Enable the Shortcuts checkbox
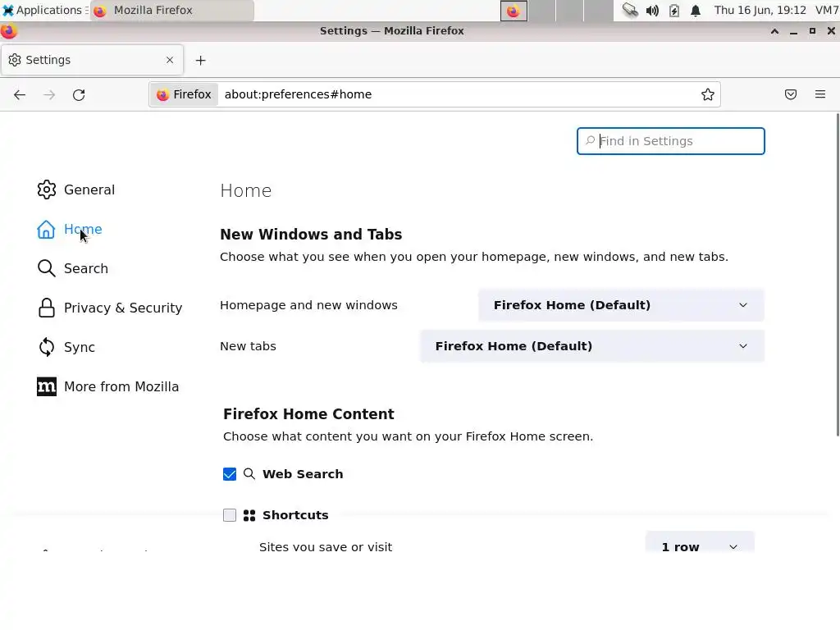 [x=230, y=515]
